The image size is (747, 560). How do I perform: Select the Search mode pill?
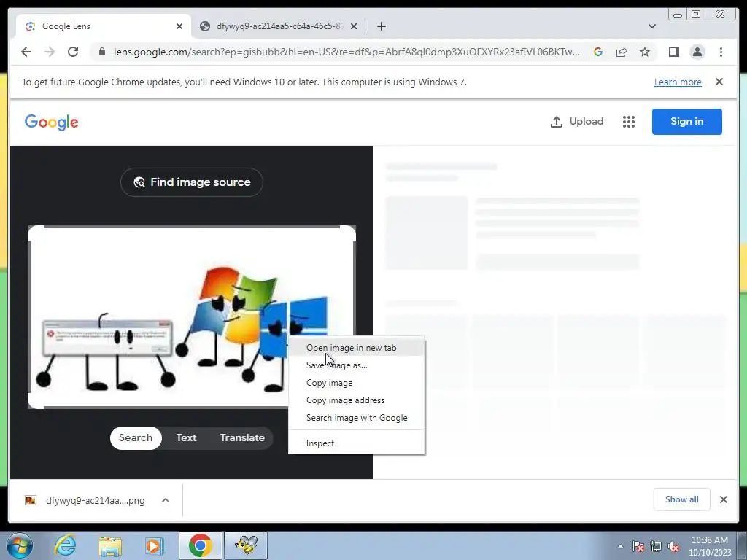(136, 437)
